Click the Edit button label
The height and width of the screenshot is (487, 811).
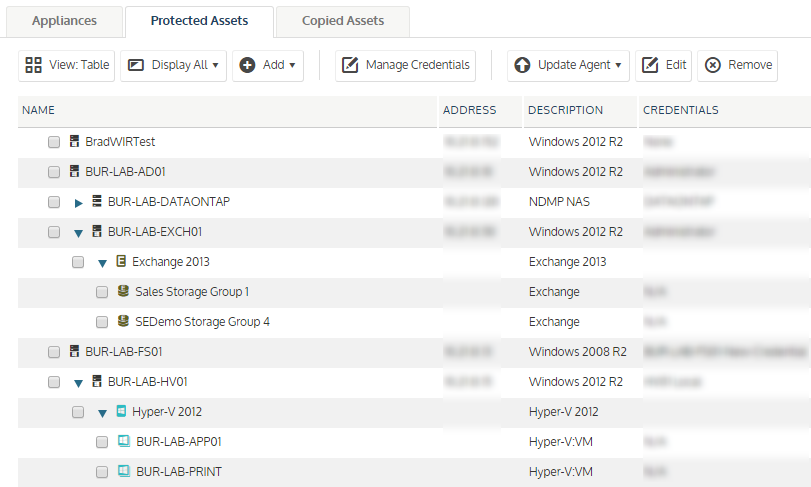(x=676, y=65)
